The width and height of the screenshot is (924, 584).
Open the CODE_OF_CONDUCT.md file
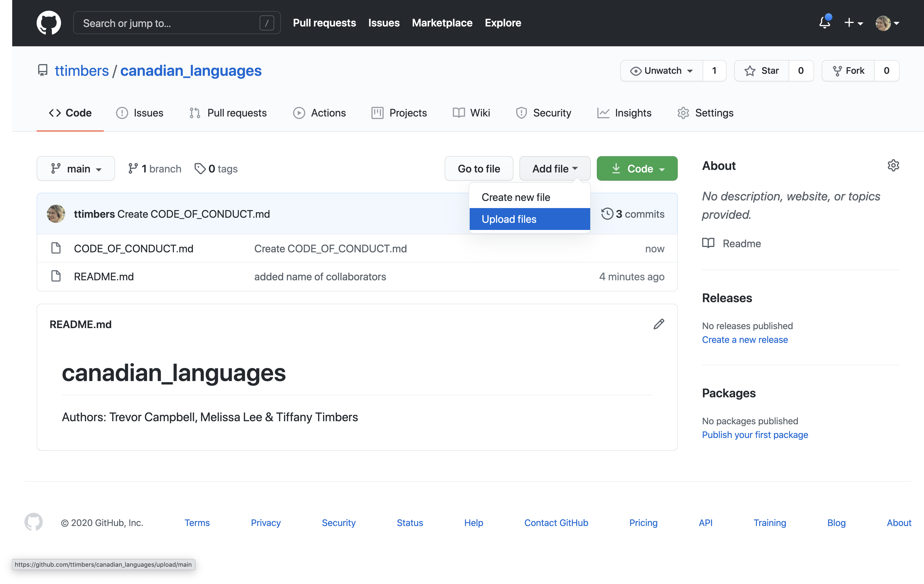click(x=134, y=249)
